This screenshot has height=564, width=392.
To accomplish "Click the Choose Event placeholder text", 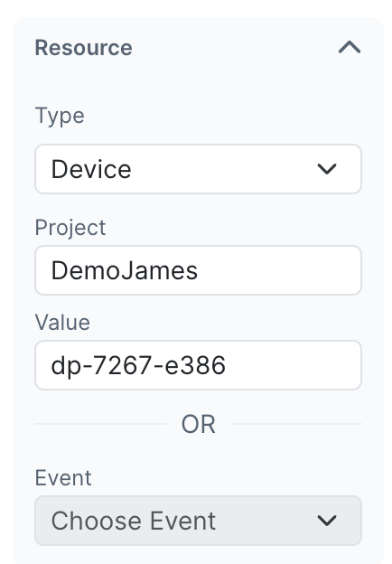I will [134, 521].
